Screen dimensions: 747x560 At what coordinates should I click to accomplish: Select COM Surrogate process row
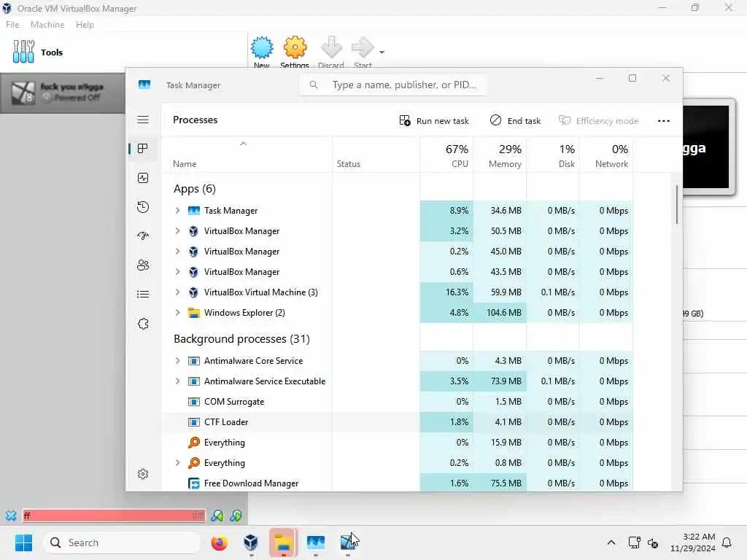[398, 402]
